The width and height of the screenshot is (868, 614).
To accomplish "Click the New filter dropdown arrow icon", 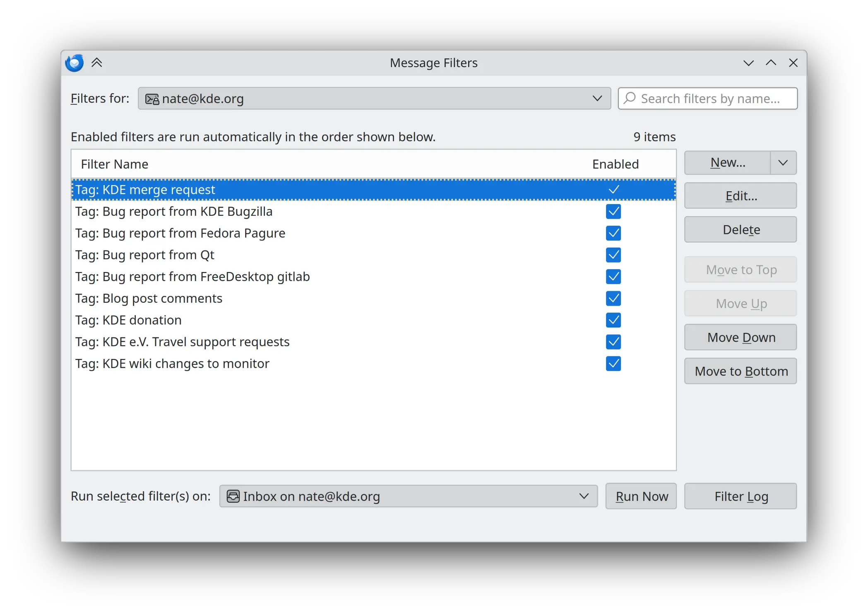I will pos(782,162).
